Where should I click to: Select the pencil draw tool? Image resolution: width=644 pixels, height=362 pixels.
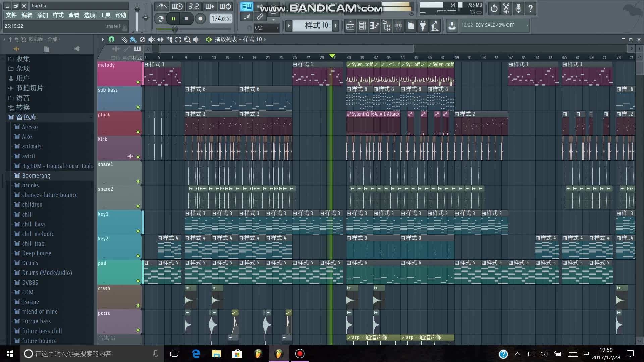[x=124, y=39]
